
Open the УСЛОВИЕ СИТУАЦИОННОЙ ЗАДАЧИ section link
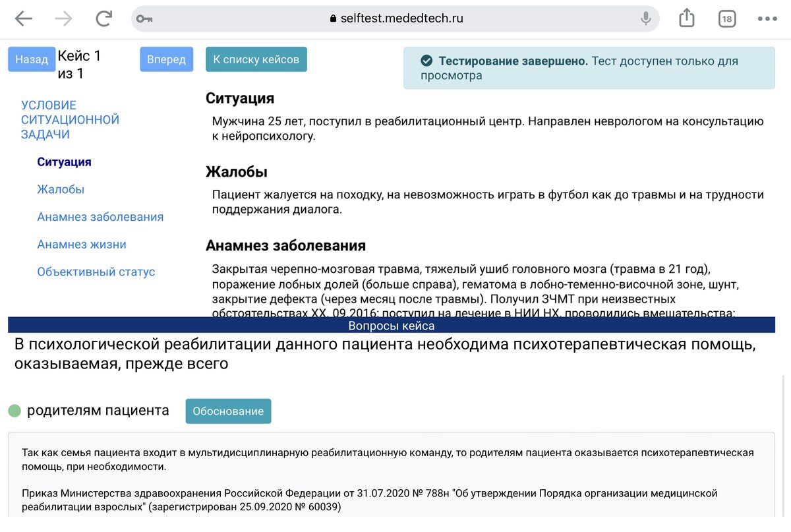(x=70, y=120)
